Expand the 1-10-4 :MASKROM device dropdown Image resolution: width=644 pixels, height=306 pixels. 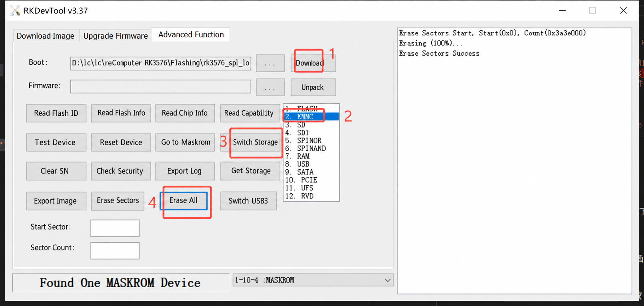pos(313,280)
